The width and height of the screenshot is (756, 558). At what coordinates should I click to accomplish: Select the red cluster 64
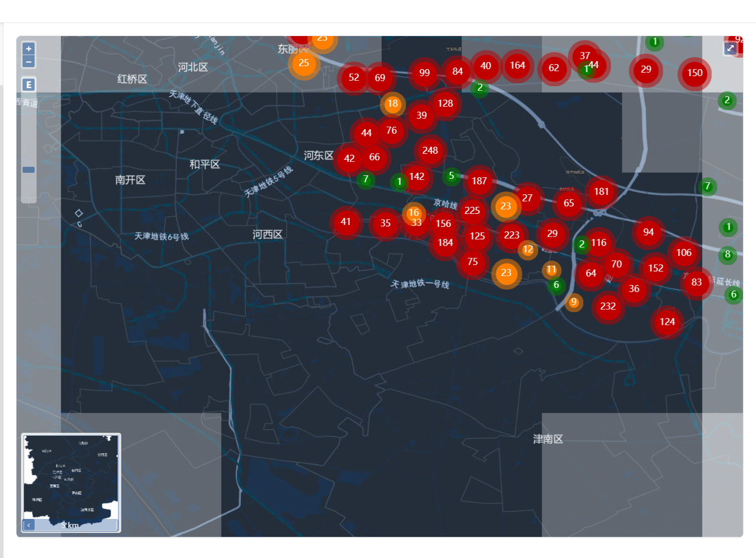pos(591,273)
